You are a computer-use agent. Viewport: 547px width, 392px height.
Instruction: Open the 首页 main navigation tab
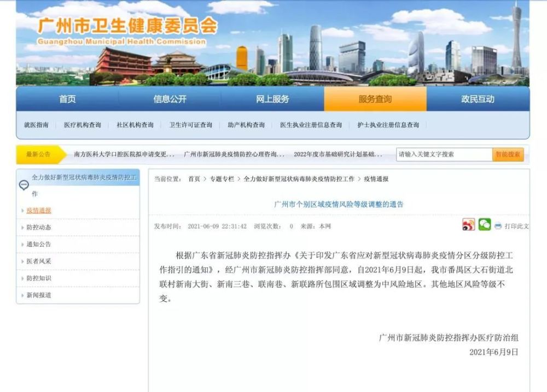[67, 99]
